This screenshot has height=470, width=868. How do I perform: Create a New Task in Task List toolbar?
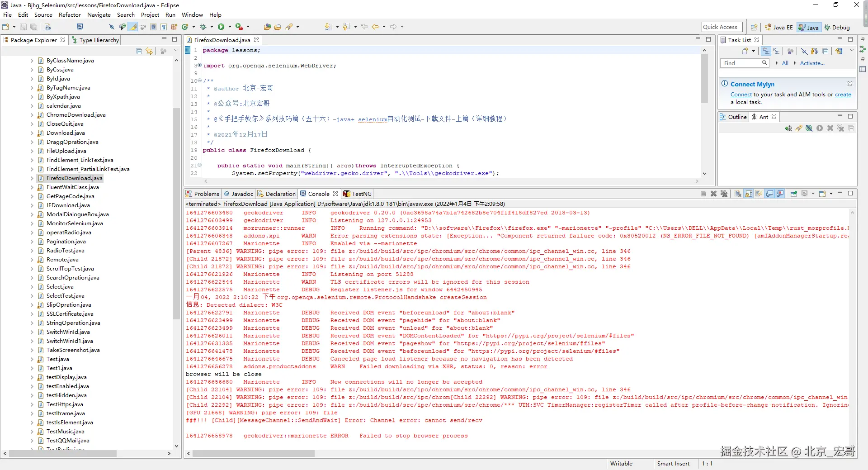(745, 52)
